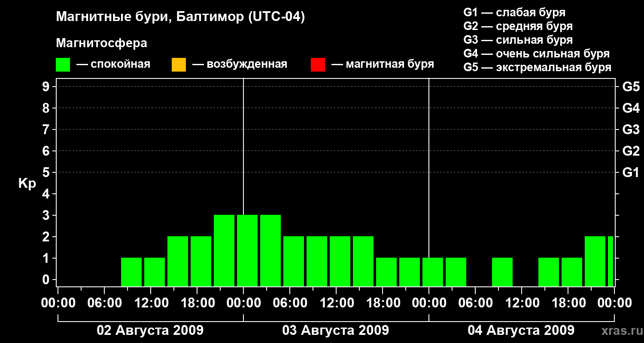This screenshot has height=343, width=644.
Task: Click 'G3 — сильная буря' legend line
Action: pyautogui.click(x=518, y=40)
